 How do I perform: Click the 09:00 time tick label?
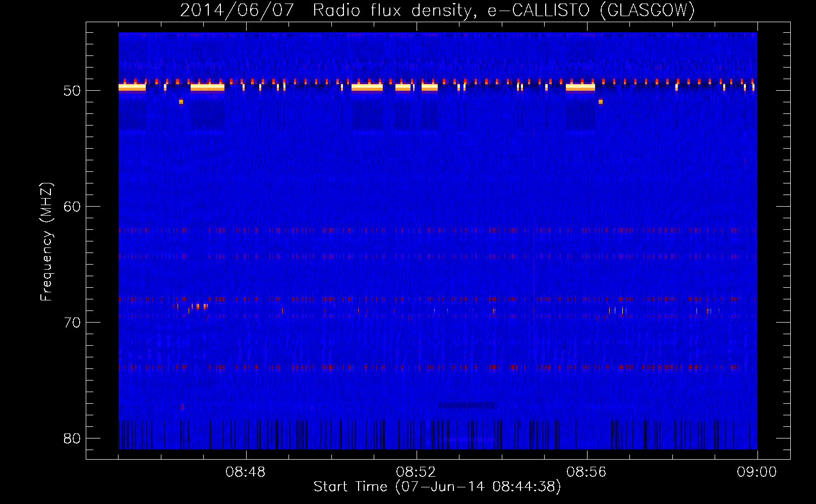(x=757, y=472)
